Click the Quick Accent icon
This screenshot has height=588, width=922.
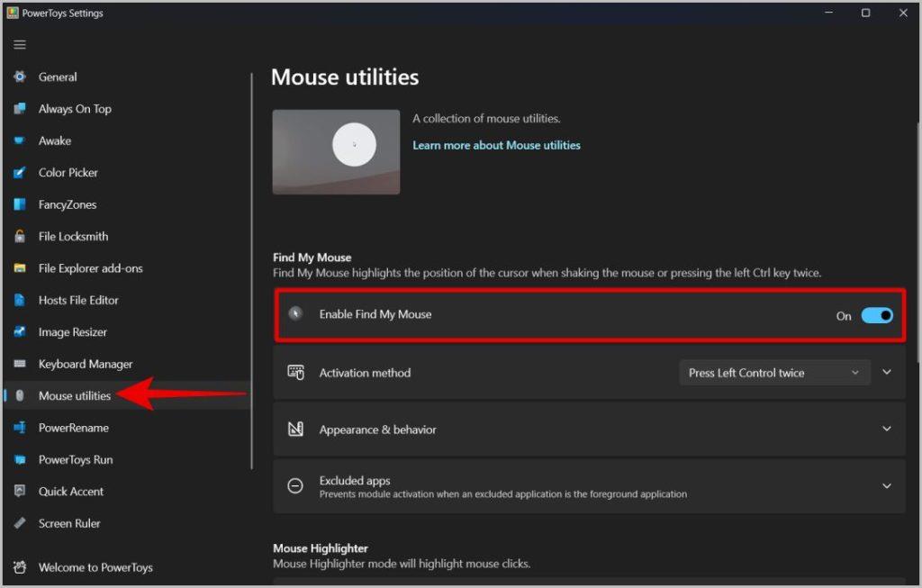pos(20,491)
